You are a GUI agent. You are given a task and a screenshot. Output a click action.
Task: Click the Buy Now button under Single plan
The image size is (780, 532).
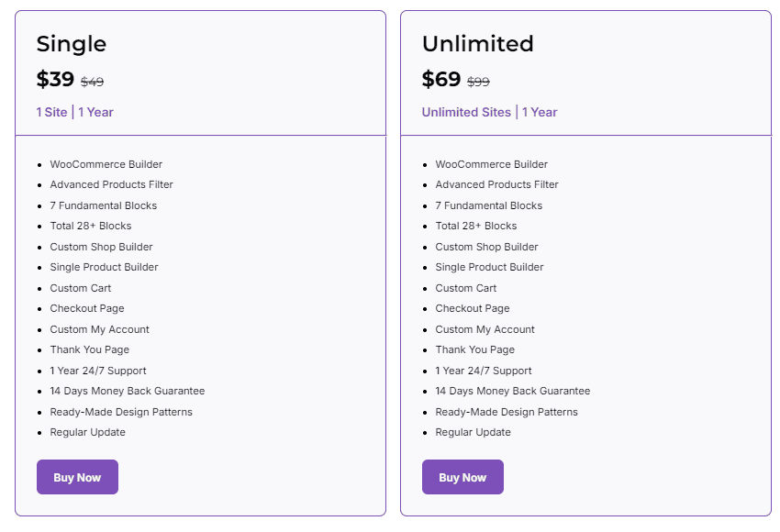click(x=77, y=477)
